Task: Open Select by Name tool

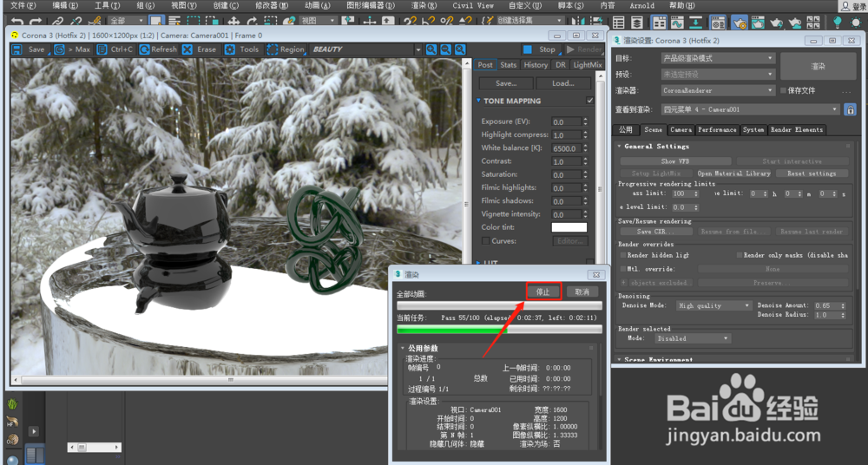Action: coord(175,23)
